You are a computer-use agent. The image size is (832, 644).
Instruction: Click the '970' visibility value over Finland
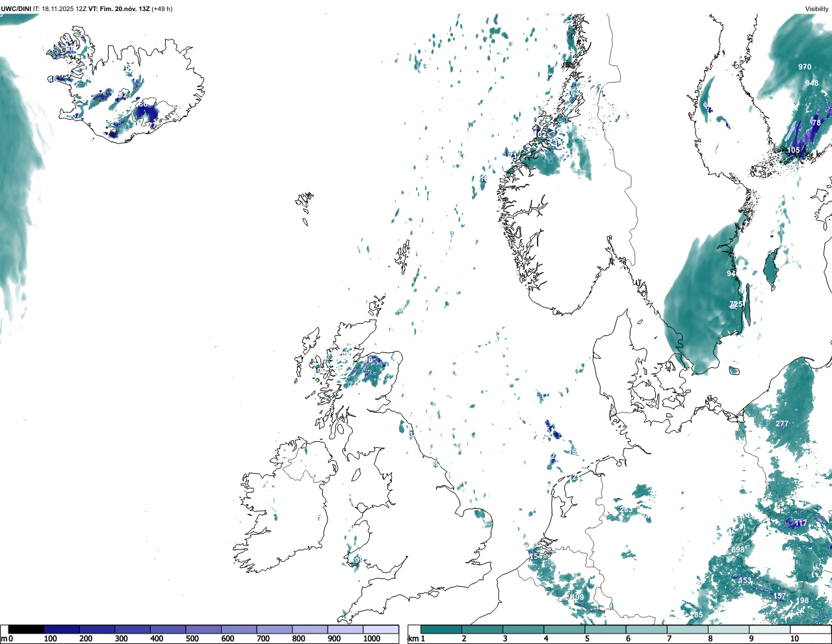click(805, 67)
